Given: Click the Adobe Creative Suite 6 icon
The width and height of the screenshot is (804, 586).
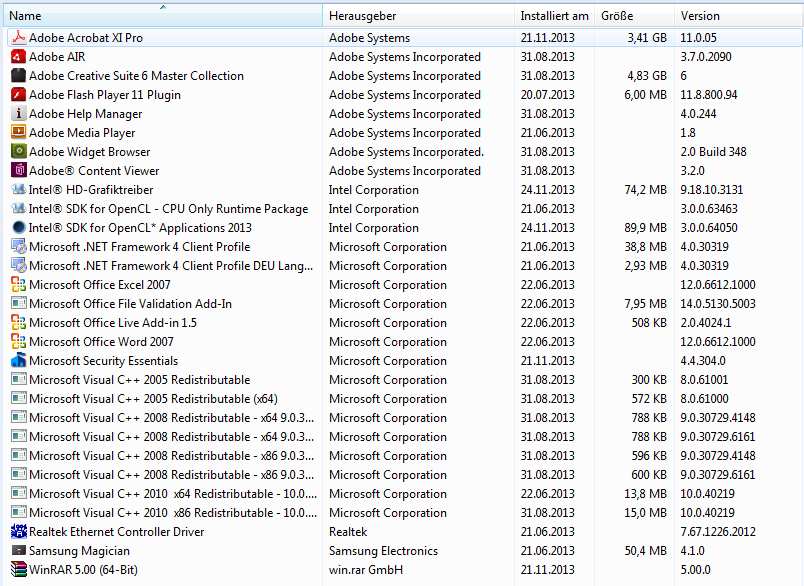Looking at the screenshot, I should 18,75.
